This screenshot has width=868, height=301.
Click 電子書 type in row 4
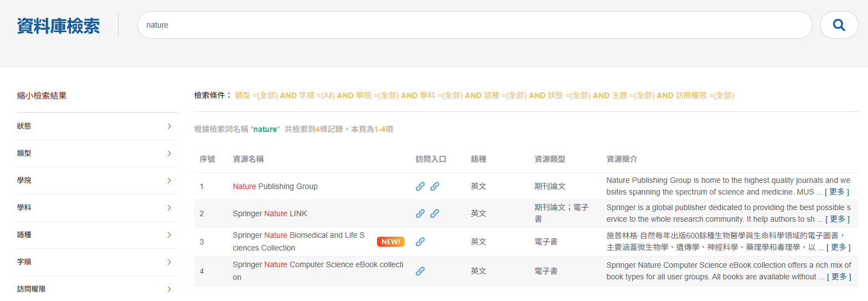(546, 271)
